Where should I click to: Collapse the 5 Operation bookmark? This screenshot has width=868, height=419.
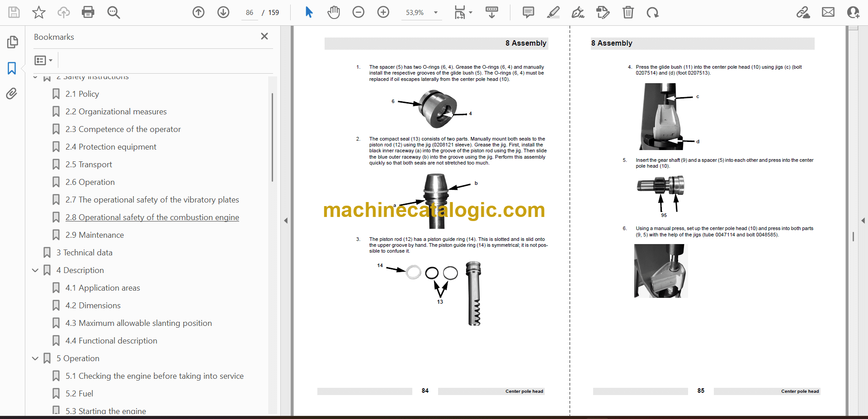pos(35,358)
